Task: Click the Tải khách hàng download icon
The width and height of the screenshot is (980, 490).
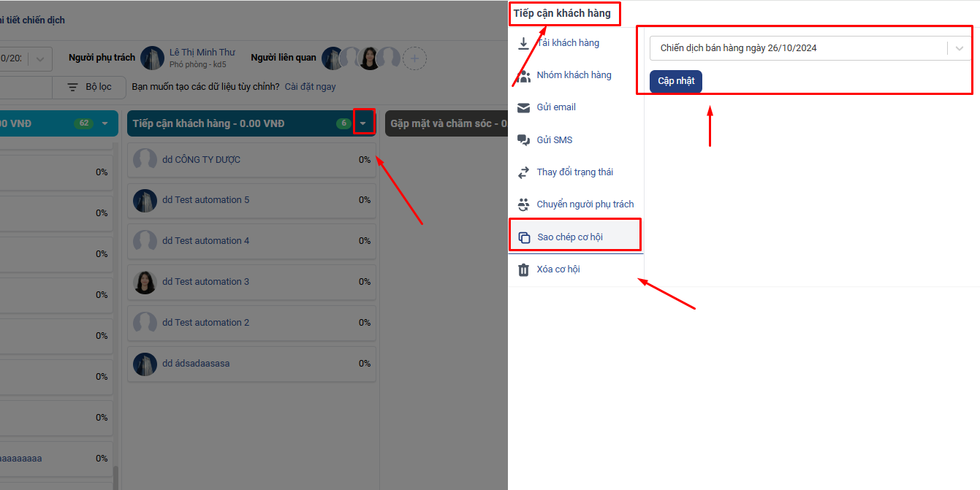Action: (x=523, y=43)
